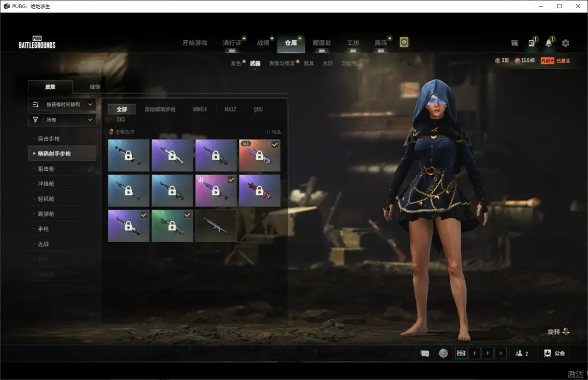This screenshot has height=380, width=588.
Task: Select the unlocked skin without a lock icon
Action: (x=216, y=226)
